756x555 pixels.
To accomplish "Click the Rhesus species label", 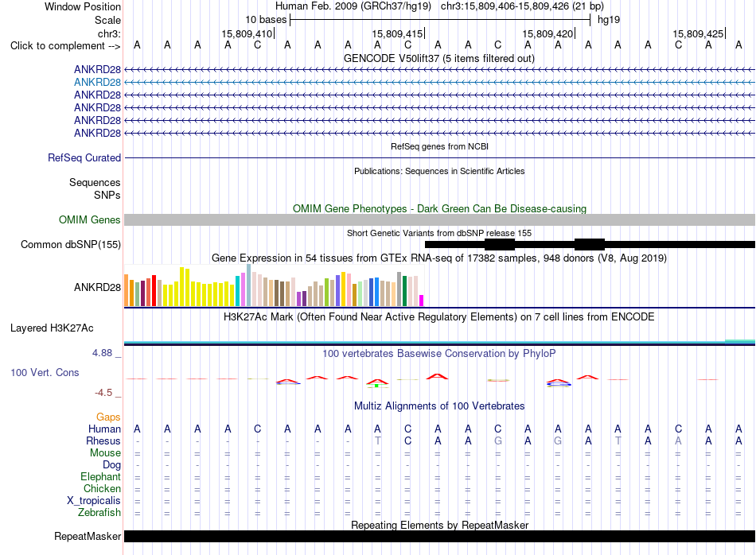I will click(103, 441).
